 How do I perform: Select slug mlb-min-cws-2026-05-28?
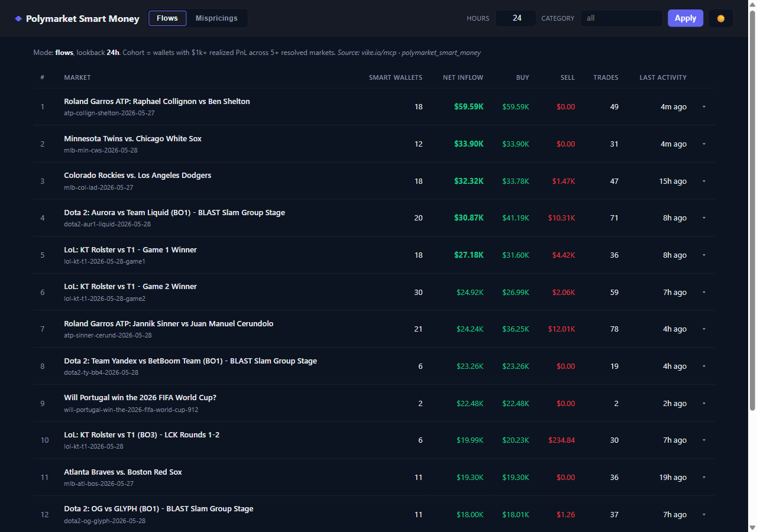pos(100,150)
